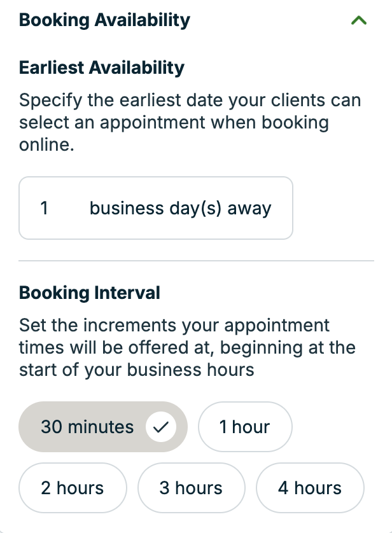Click "times will be offered at" text line

pyautogui.click(x=187, y=348)
